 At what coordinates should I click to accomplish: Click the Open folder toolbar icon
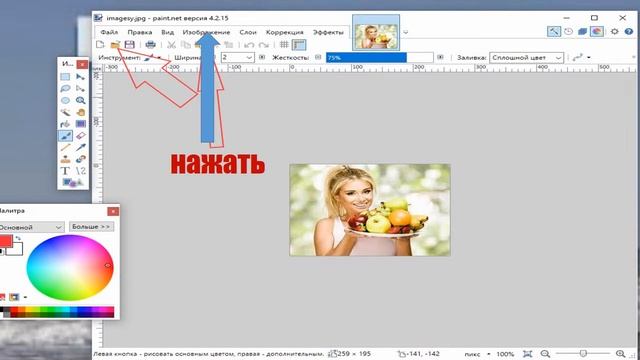click(115, 44)
